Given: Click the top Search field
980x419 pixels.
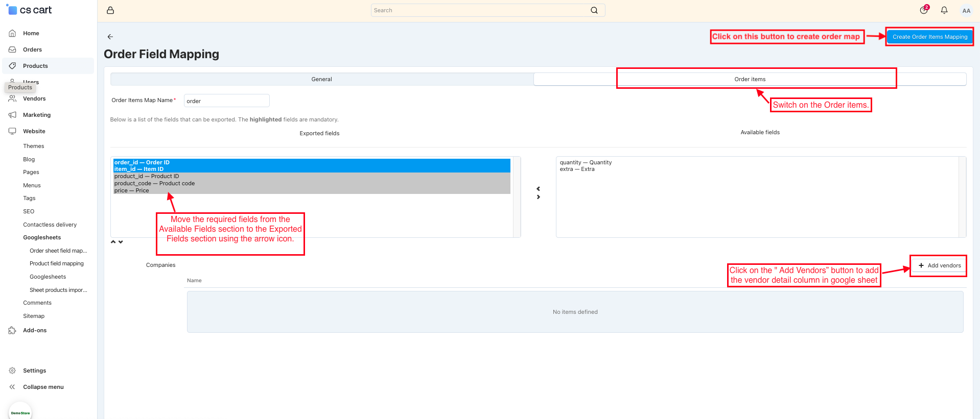Looking at the screenshot, I should pyautogui.click(x=488, y=10).
